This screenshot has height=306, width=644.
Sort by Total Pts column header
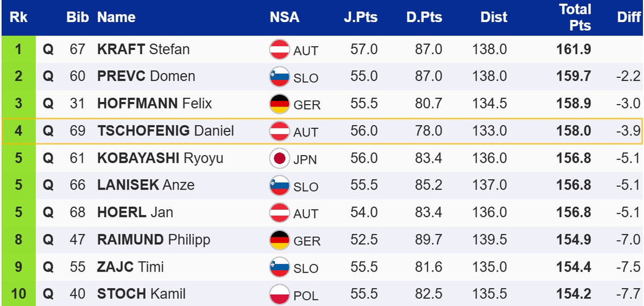575,17
